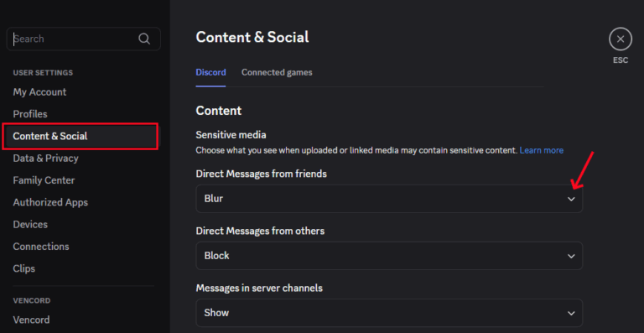Open Clips settings
Screen dimensions: 644x333
(23, 268)
